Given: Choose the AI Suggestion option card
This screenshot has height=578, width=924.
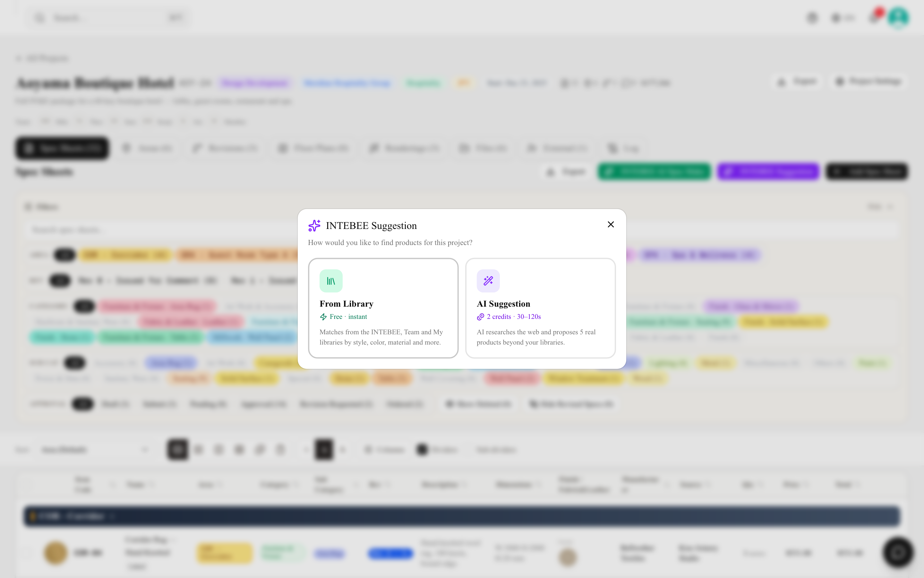Looking at the screenshot, I should [x=540, y=308].
